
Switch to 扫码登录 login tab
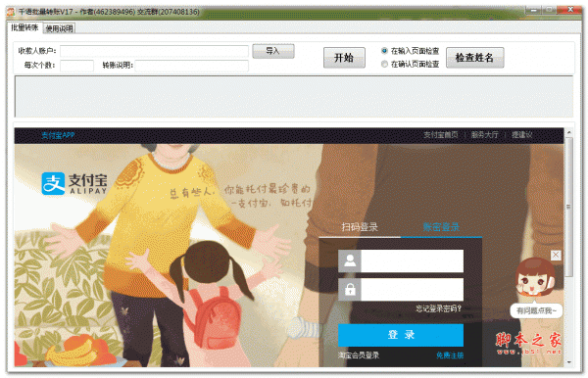360,226
